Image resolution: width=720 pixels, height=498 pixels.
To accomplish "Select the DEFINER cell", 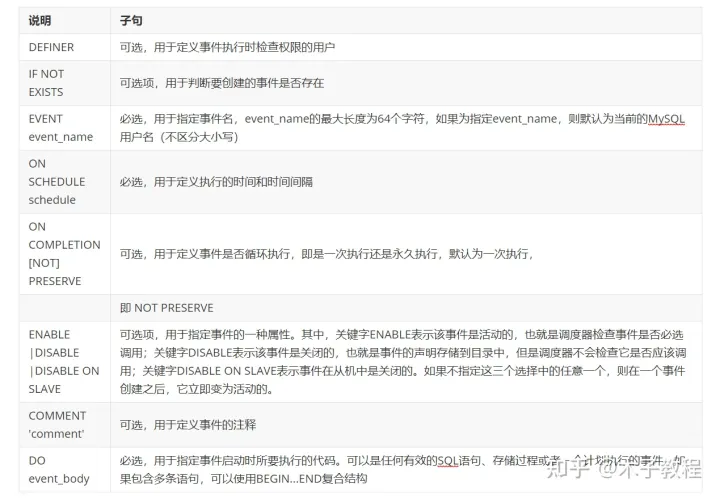I will 64,47.
